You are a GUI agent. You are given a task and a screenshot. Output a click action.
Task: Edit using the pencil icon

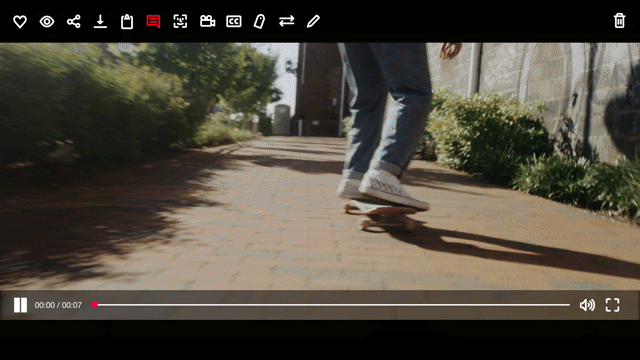313,21
